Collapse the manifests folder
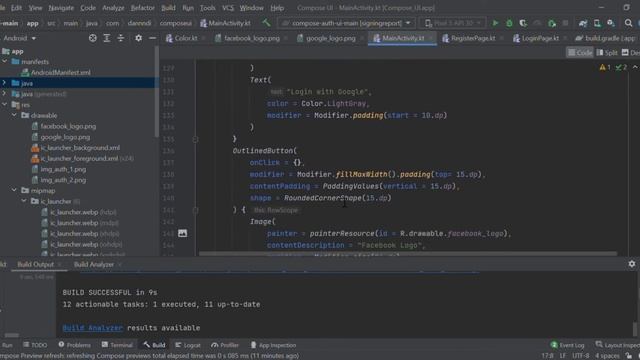The image size is (640, 360). point(4,61)
